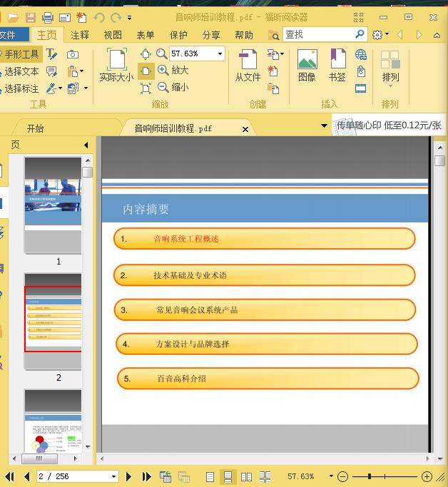Click the fit width icon above fit page
The width and height of the screenshot is (448, 487).
click(146, 54)
